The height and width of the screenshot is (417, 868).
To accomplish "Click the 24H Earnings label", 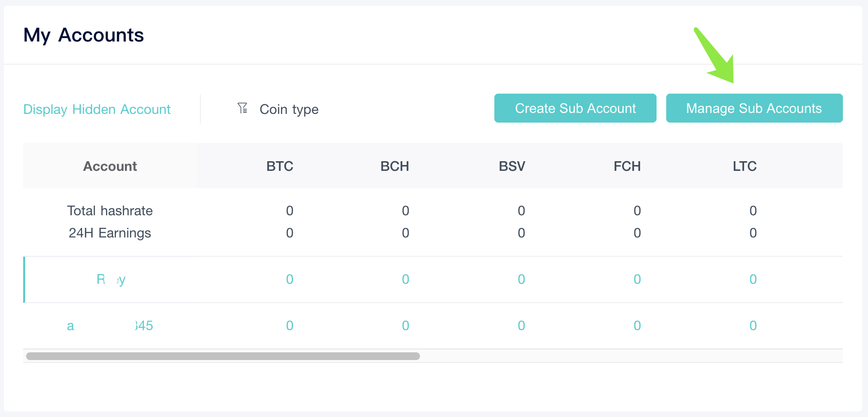I will [110, 233].
